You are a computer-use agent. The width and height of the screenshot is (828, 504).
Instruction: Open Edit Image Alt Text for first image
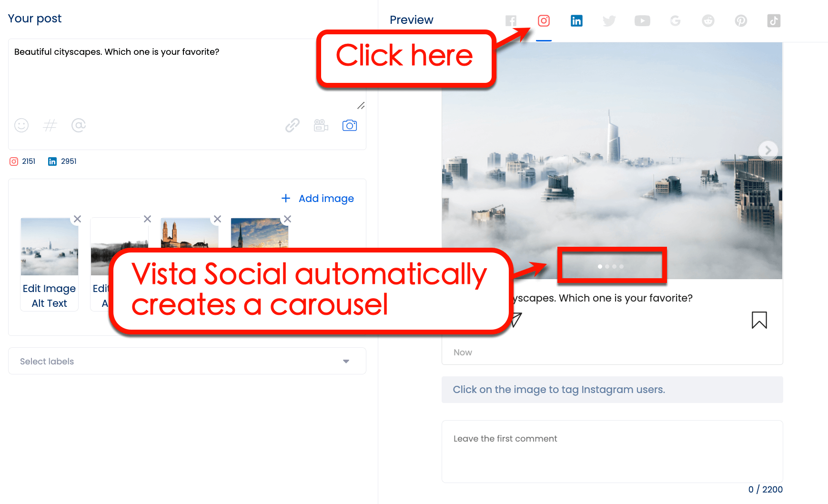[49, 295]
